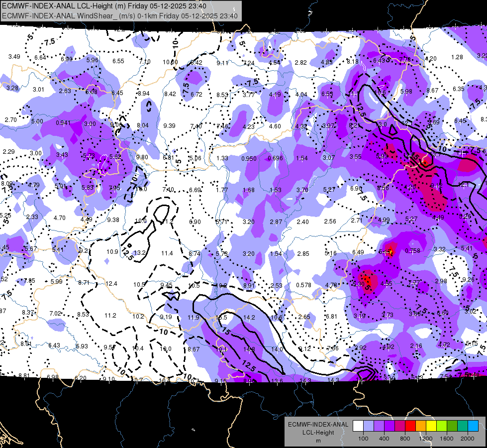Click the map value 9.39
Image resolution: width=487 pixels, height=448 pixels.
[169, 125]
